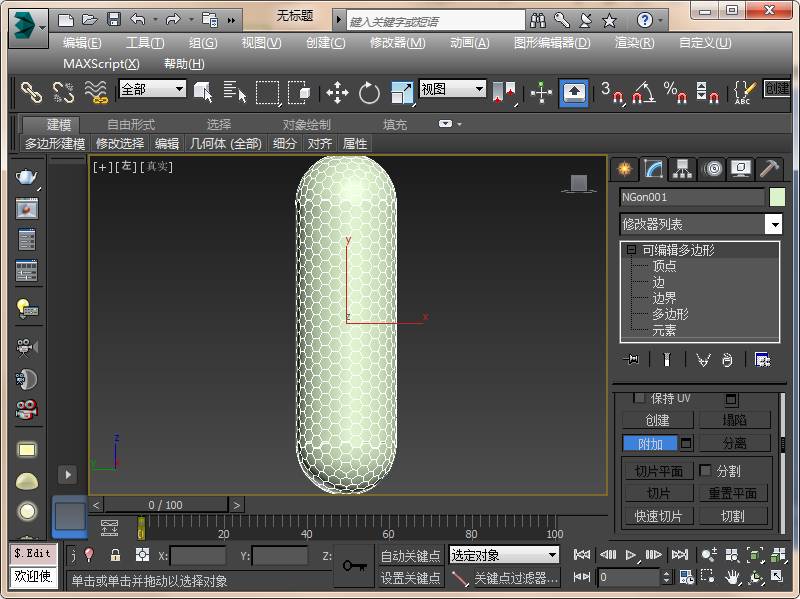The height and width of the screenshot is (599, 800).
Task: Choose the Rectangular Selection Region icon
Action: pos(267,92)
